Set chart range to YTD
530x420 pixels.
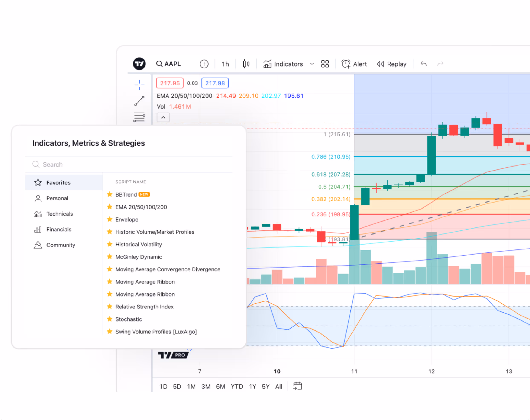pos(237,386)
